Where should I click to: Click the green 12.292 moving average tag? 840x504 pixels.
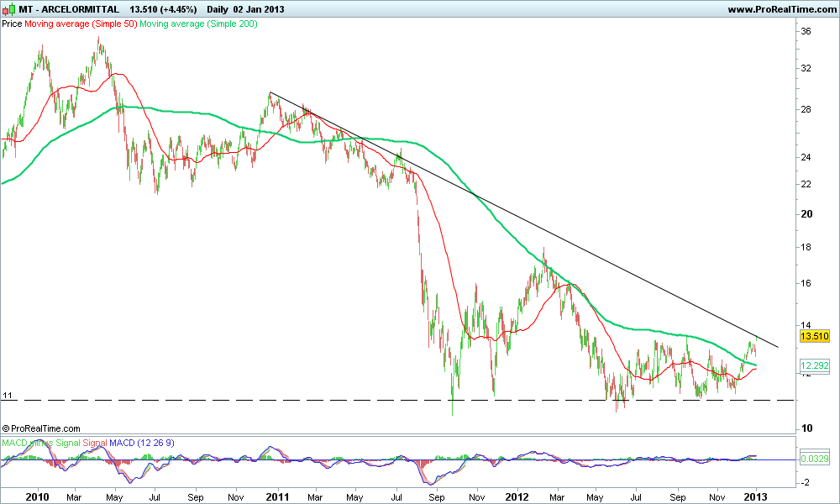pos(814,365)
